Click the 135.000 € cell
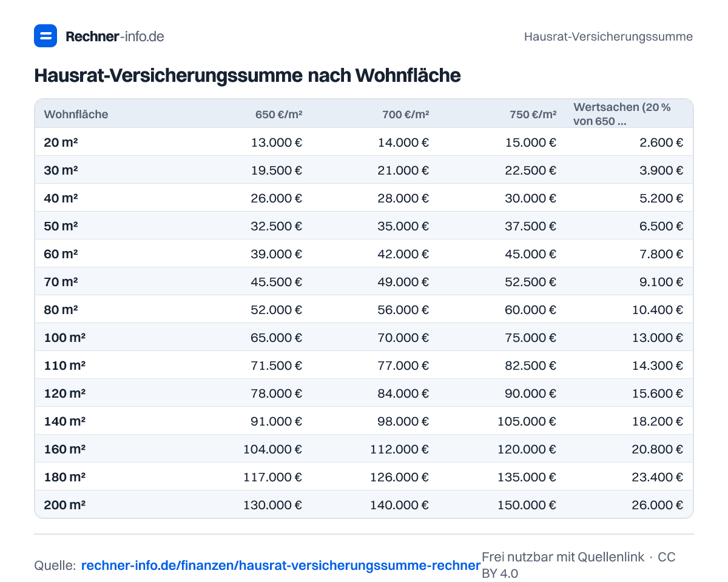 tap(527, 477)
